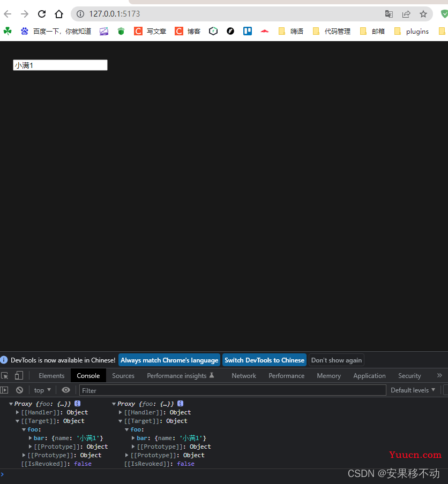The image size is (448, 484).
Task: Open the browser home page
Action: tap(59, 14)
